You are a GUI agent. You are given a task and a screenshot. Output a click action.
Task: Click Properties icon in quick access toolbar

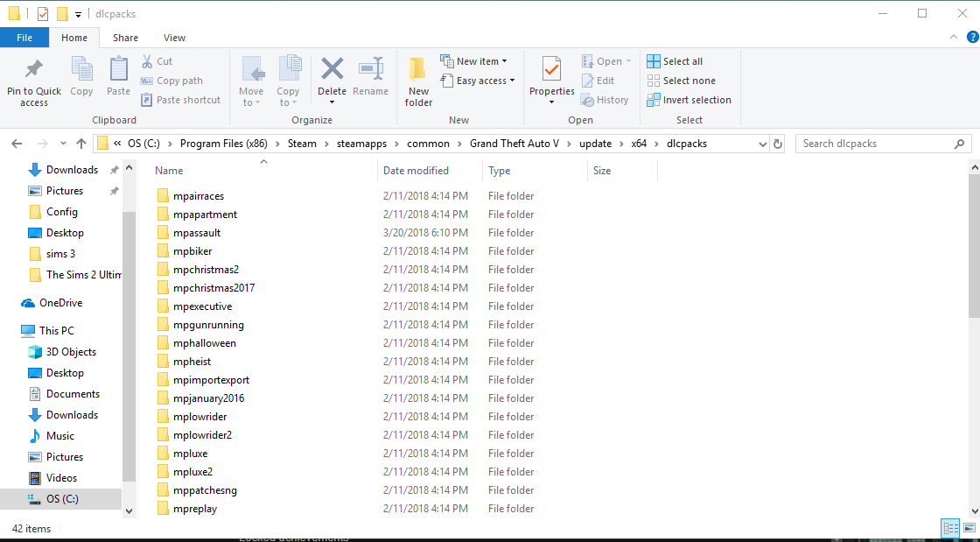point(43,14)
